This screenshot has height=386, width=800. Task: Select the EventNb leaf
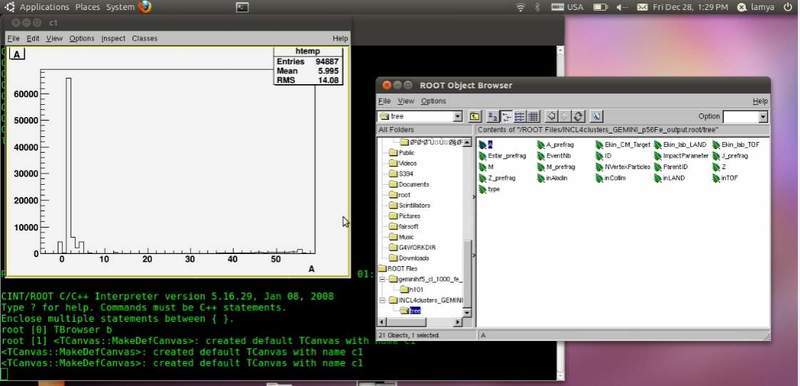[554, 156]
